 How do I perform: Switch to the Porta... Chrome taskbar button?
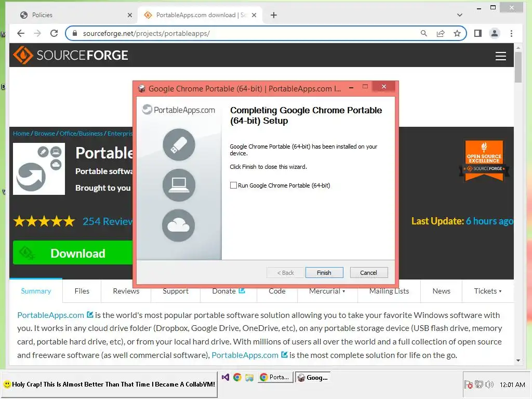(275, 377)
